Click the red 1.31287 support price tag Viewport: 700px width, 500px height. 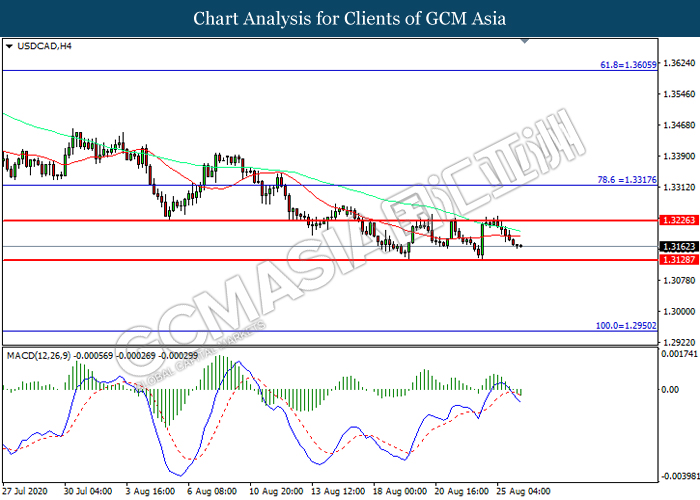[679, 260]
